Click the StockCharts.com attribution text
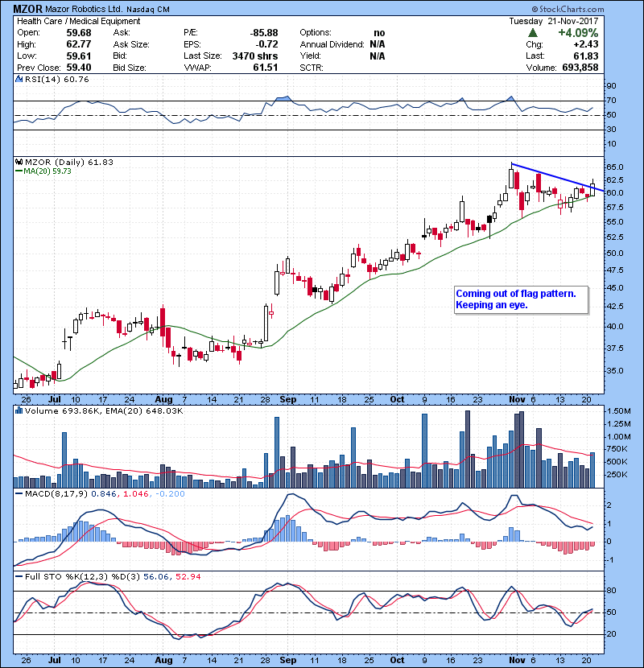644x668 pixels. (568, 9)
